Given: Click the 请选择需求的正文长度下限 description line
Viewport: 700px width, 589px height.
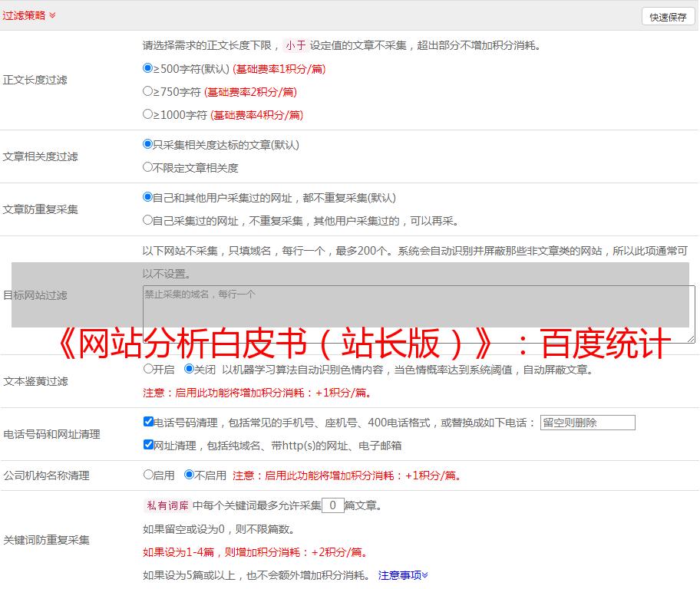Looking at the screenshot, I should click(x=342, y=45).
